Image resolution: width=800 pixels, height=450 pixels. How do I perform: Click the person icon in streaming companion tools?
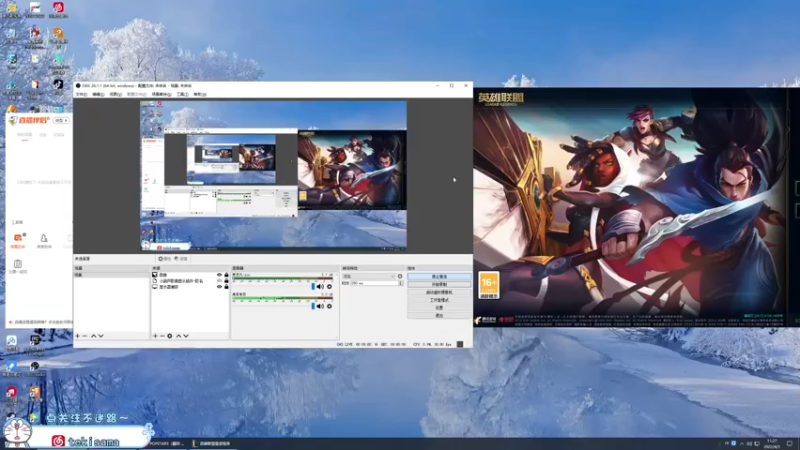[x=44, y=240]
